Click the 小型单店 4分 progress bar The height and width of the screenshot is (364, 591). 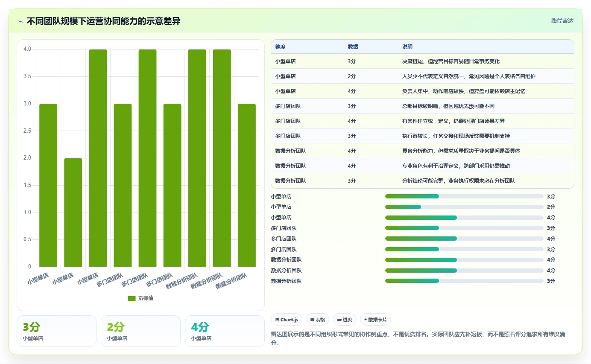pos(464,218)
